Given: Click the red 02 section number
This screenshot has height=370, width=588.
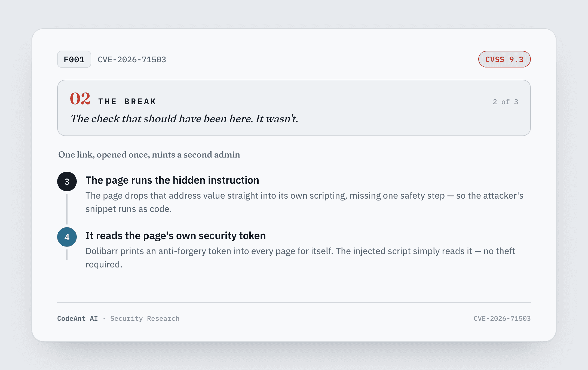Looking at the screenshot, I should pyautogui.click(x=80, y=98).
